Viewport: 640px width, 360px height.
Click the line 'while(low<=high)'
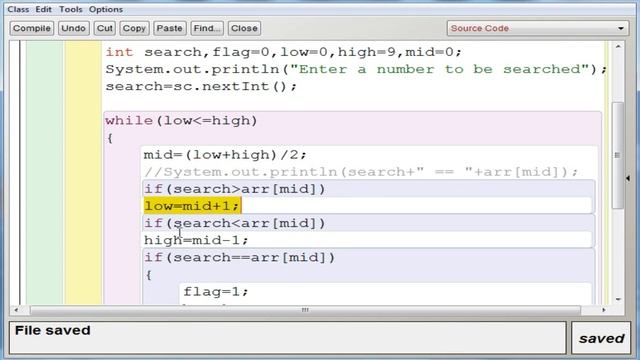tap(181, 121)
